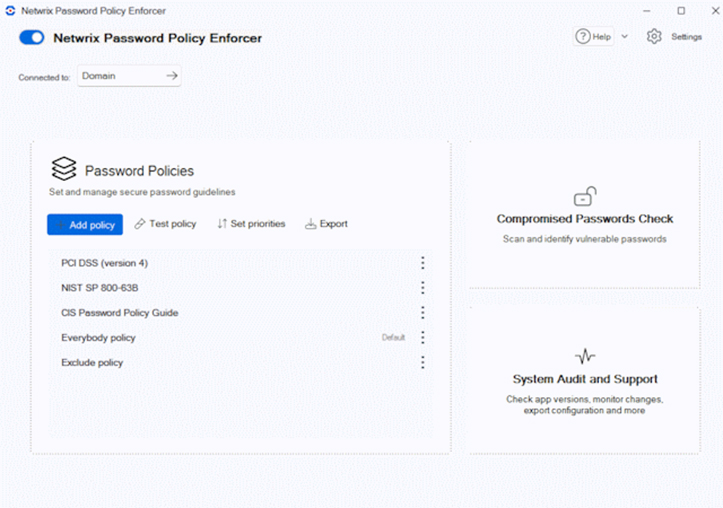
Task: Click the Add policy button
Action: tap(85, 224)
